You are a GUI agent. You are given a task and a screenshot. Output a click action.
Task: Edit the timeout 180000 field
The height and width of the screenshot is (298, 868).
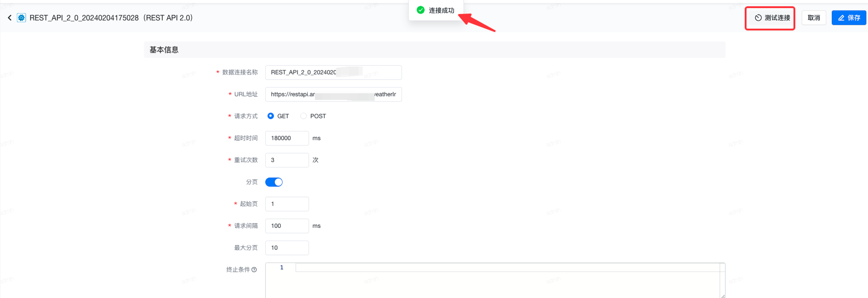(287, 138)
